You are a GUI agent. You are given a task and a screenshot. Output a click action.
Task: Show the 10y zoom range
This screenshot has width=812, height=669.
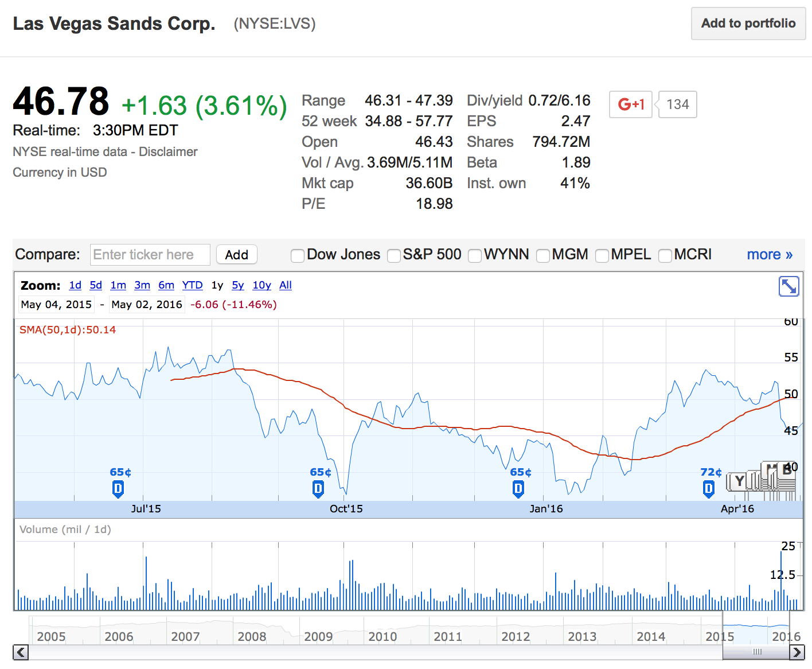(261, 285)
